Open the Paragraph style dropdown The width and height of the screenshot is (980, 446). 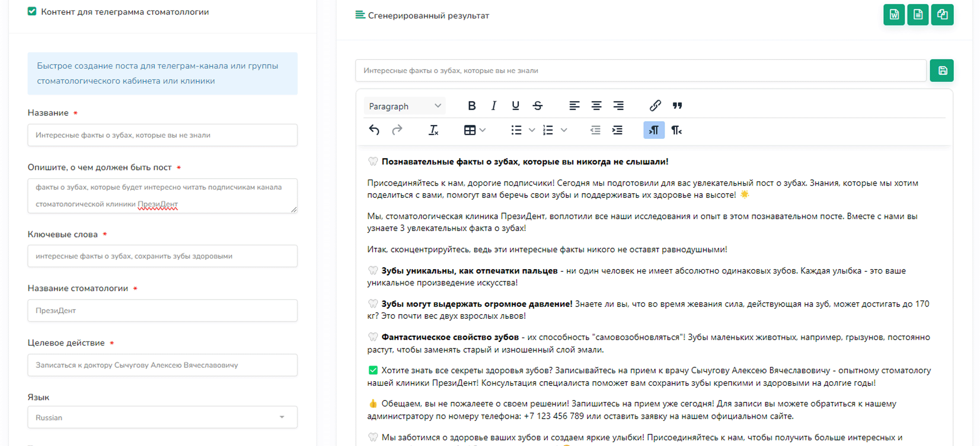(x=404, y=106)
